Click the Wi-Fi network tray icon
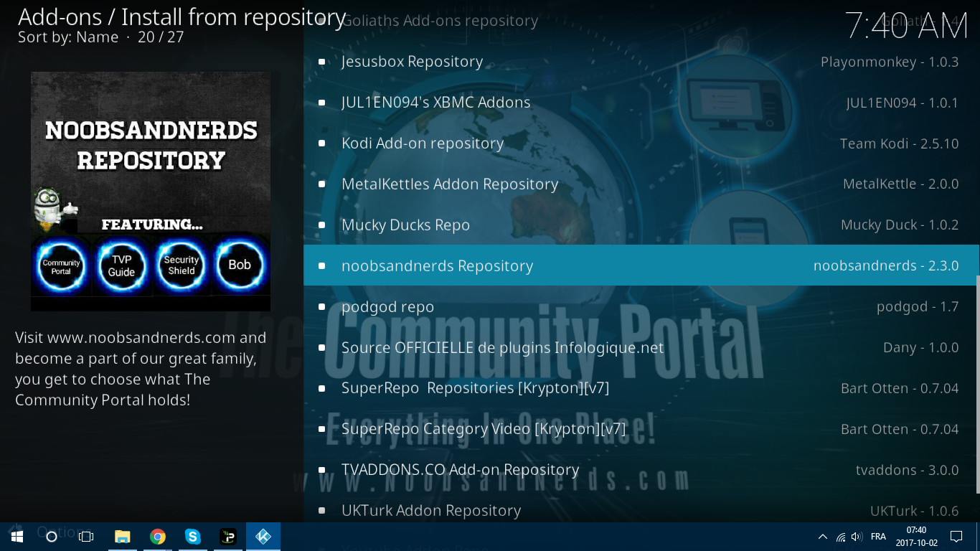This screenshot has width=980, height=551. (840, 537)
